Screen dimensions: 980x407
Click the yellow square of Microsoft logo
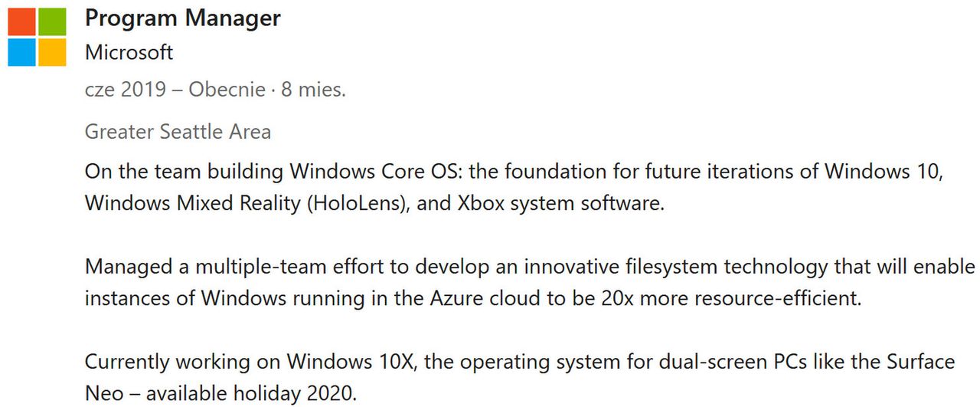(52, 52)
